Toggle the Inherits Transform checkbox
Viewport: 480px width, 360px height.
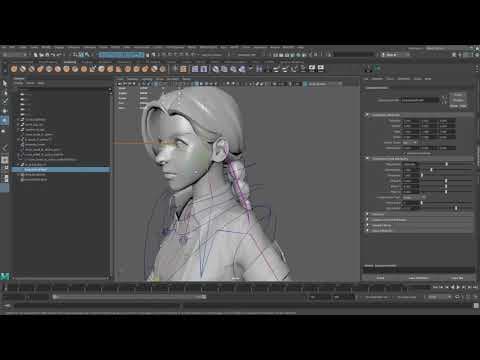pyautogui.click(x=405, y=153)
